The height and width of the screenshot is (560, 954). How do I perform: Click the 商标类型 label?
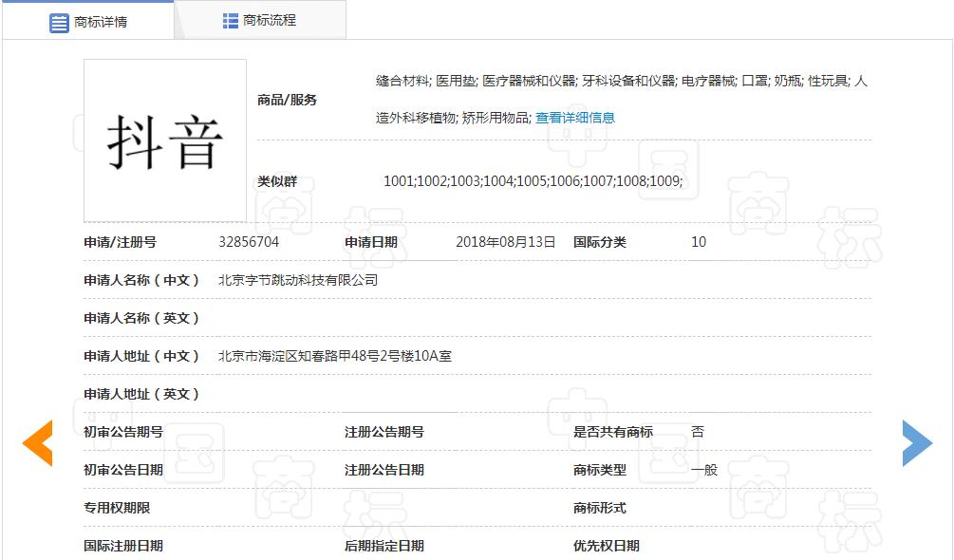[x=600, y=470]
